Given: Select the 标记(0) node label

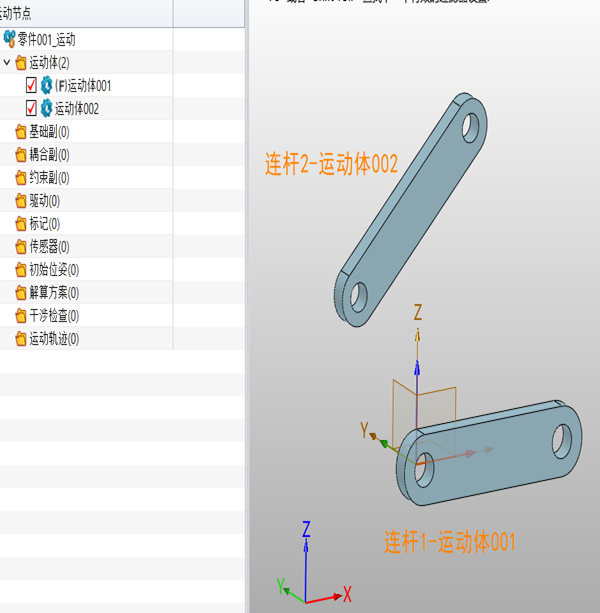Looking at the screenshot, I should click(45, 224).
